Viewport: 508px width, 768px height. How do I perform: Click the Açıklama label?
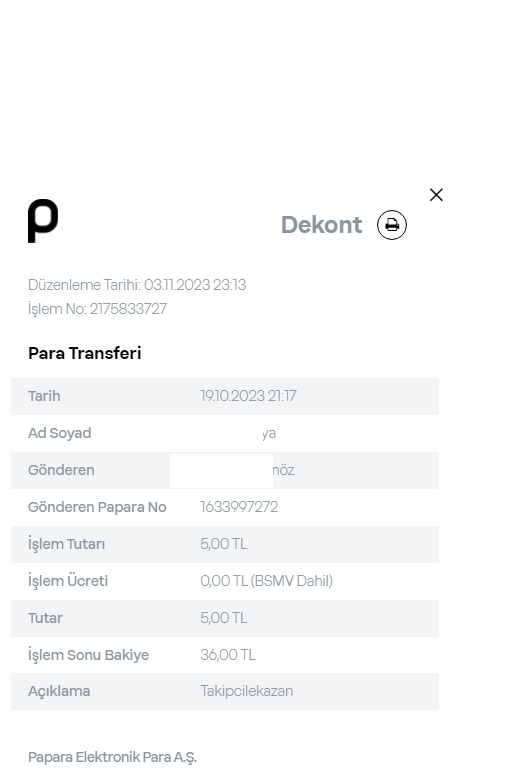[x=59, y=691]
